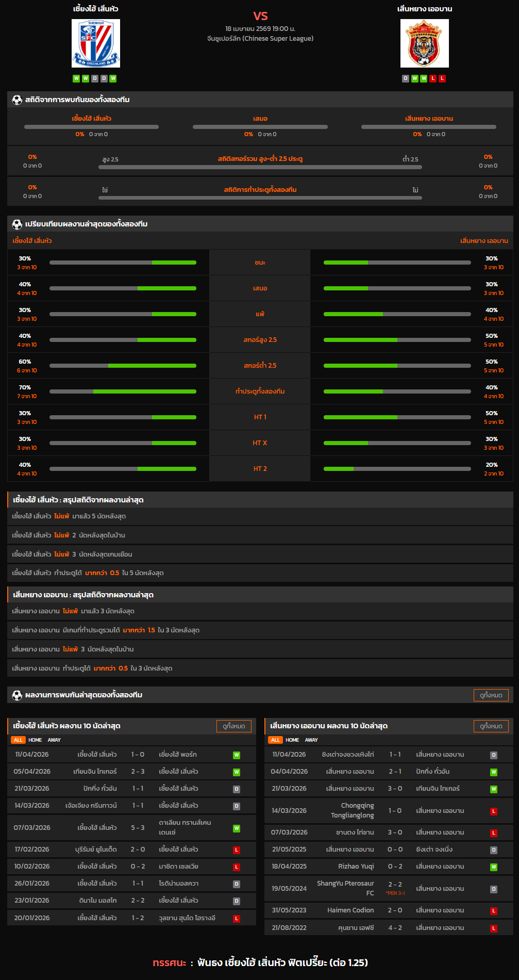Select ALL filter in Shenyang last 10 matches
This screenshot has width=519, height=980.
(x=275, y=740)
